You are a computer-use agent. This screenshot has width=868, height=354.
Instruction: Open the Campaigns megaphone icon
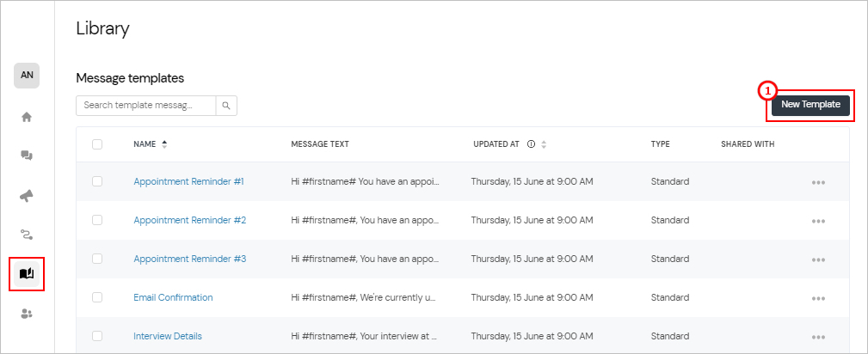click(27, 195)
